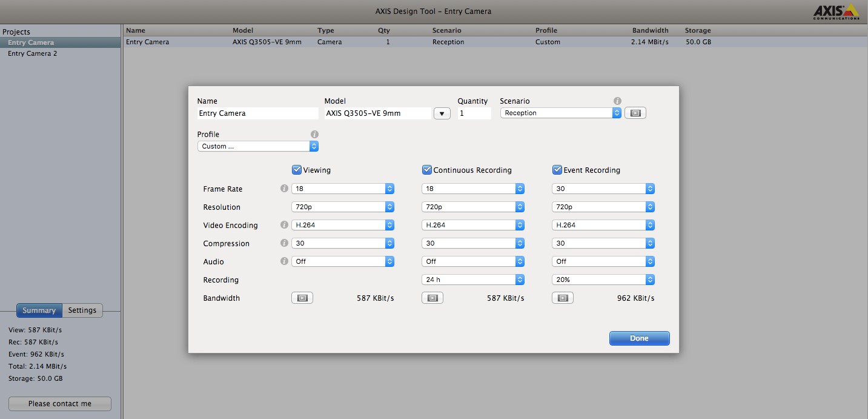This screenshot has width=868, height=419.
Task: Open the Viewing Compression dropdown
Action: point(343,243)
